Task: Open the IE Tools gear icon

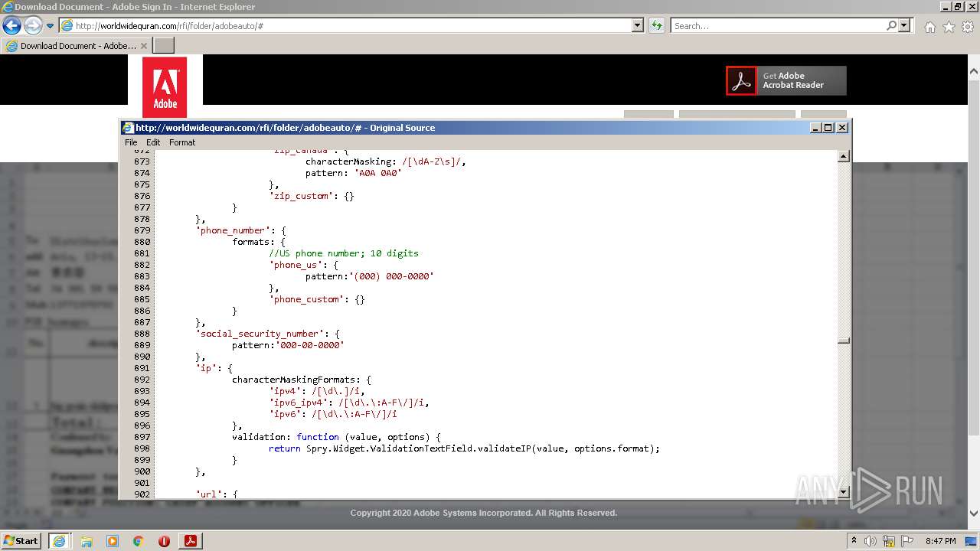Action: [x=968, y=27]
